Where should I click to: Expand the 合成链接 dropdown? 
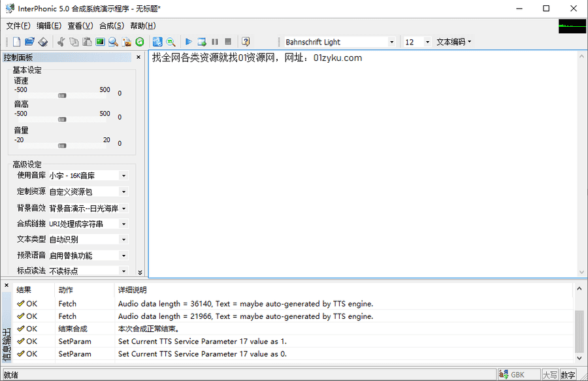[x=123, y=224]
